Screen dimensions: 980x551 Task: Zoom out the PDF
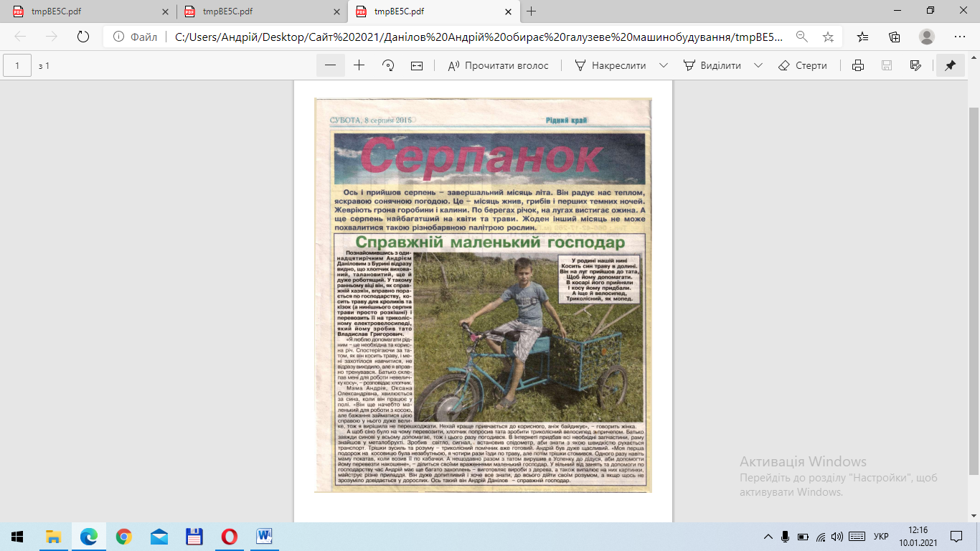pos(330,65)
